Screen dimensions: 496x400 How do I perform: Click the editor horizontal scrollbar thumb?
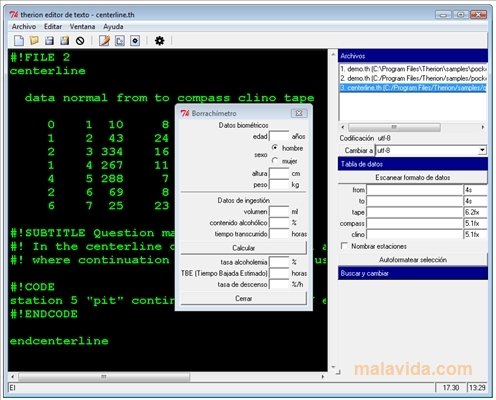104,377
